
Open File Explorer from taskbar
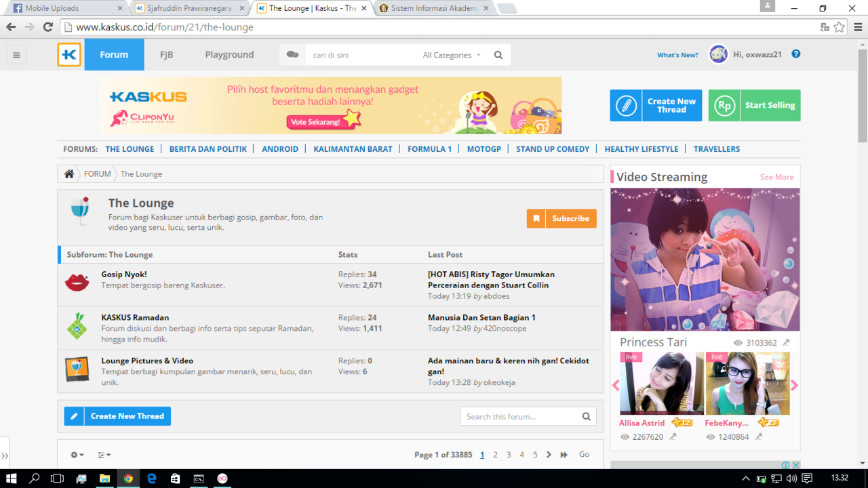point(104,479)
